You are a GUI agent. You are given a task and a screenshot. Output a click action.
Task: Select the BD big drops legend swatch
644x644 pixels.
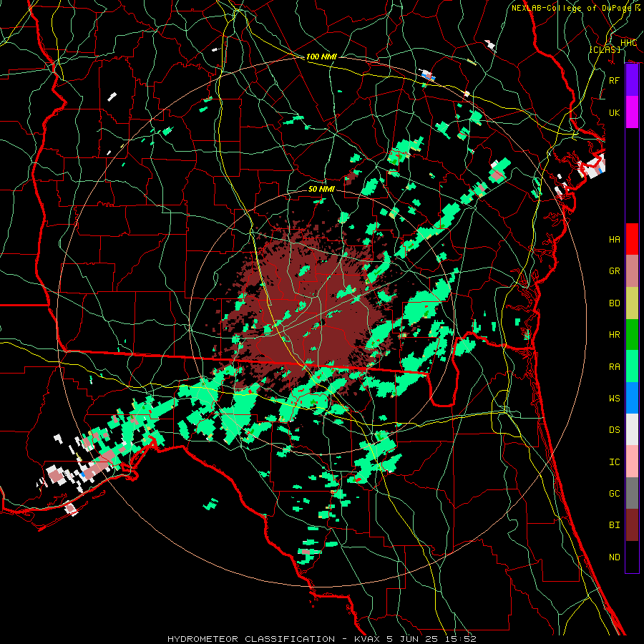coord(632,303)
